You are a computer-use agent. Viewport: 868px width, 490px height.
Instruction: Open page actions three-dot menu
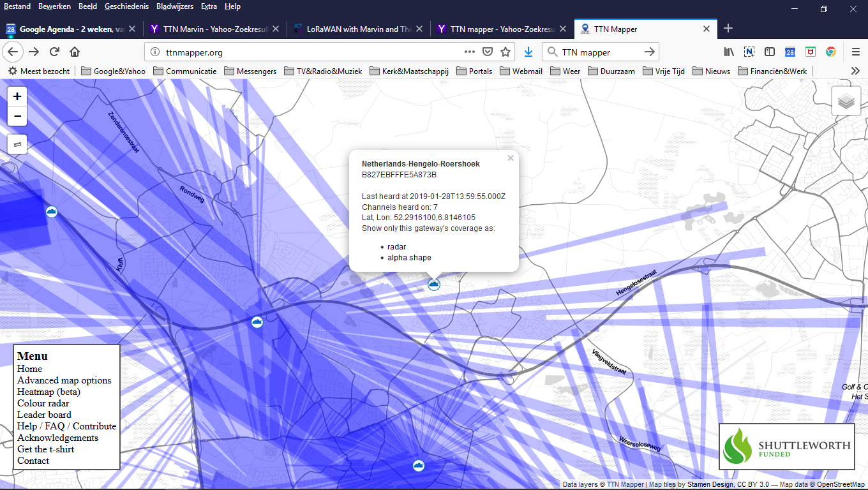pyautogui.click(x=470, y=52)
